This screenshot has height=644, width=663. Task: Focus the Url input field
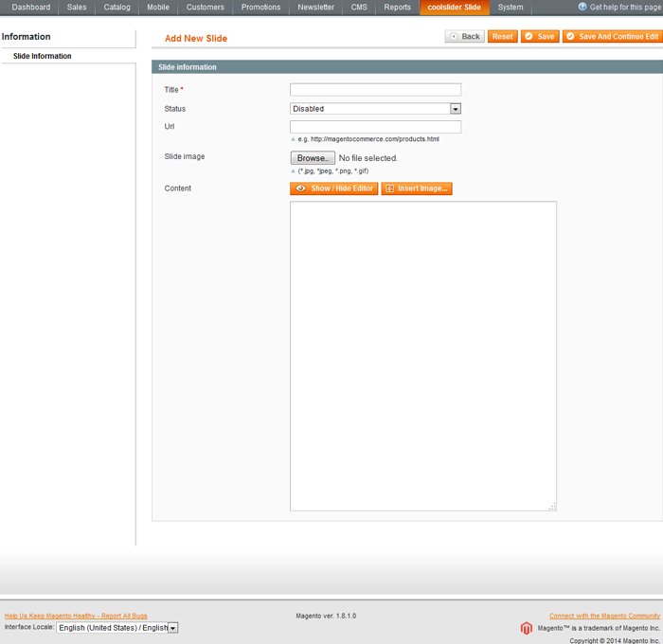375,127
